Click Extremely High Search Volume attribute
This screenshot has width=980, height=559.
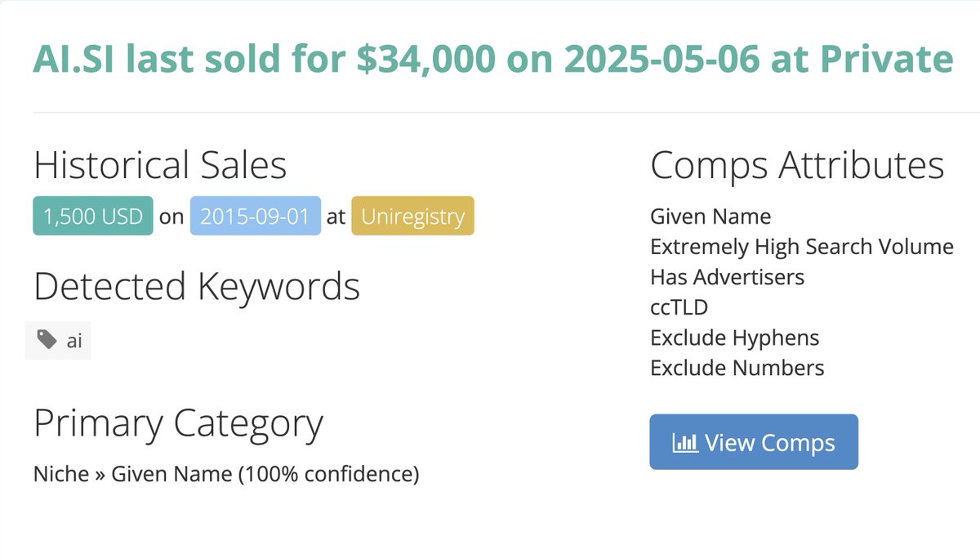pyautogui.click(x=802, y=247)
